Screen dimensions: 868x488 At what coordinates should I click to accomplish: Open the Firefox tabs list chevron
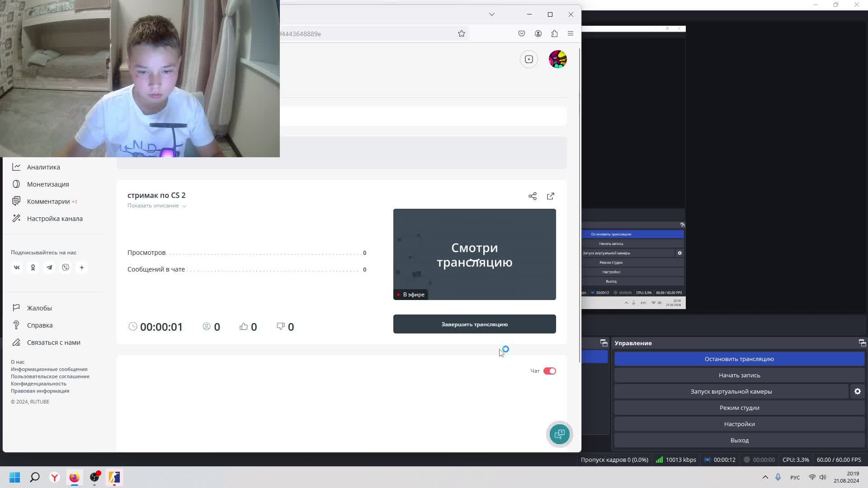[491, 14]
